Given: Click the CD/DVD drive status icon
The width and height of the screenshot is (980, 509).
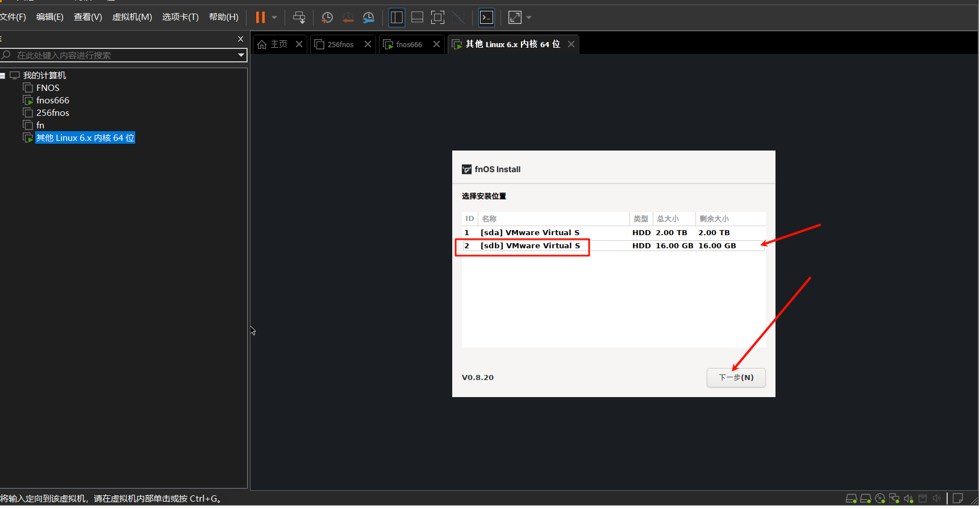Looking at the screenshot, I should click(880, 499).
